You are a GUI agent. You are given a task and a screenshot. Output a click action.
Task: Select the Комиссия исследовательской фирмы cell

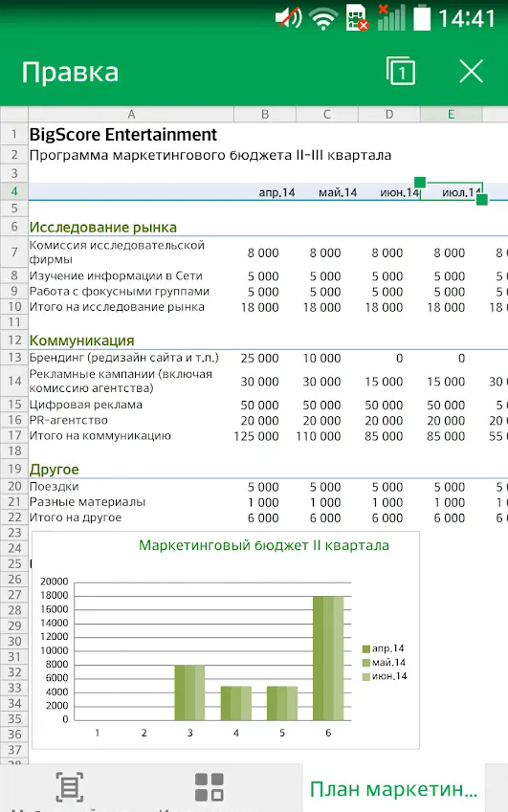click(117, 252)
